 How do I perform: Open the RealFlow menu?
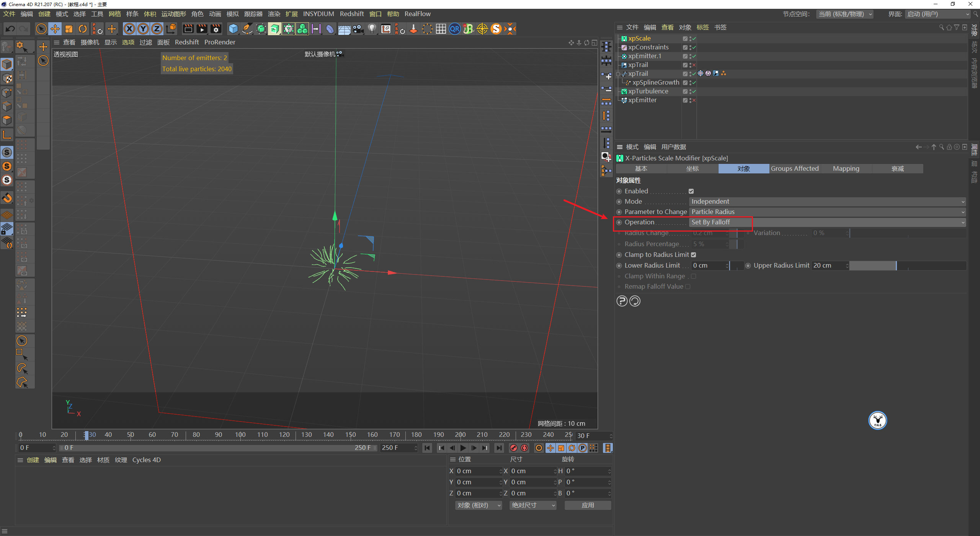[418, 14]
